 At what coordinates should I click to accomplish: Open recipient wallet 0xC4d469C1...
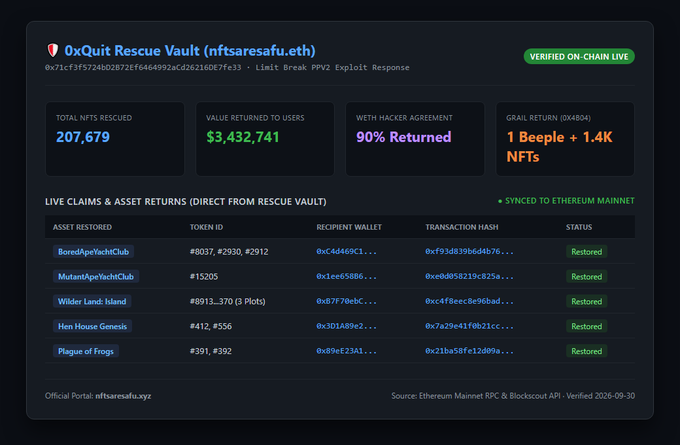[x=347, y=252]
